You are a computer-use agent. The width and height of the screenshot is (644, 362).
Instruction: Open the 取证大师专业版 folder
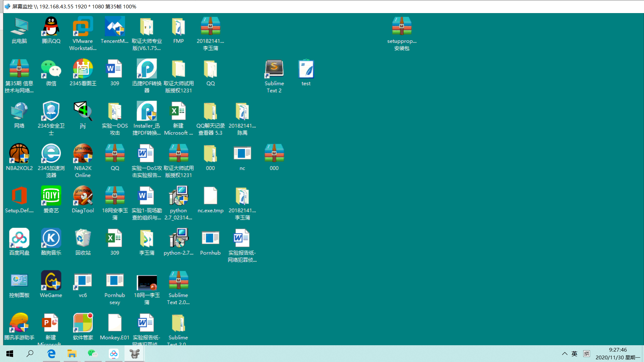click(147, 34)
